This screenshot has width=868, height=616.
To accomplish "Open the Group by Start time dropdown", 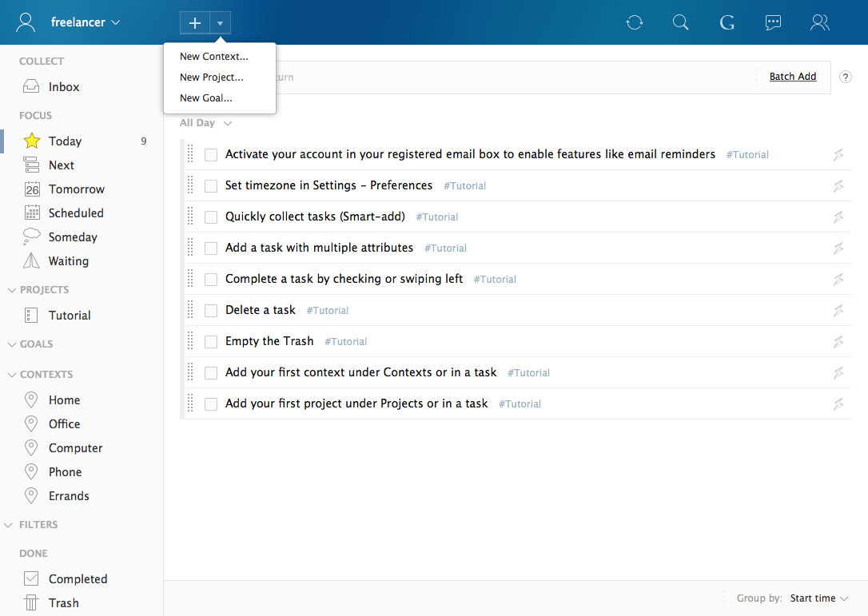I will pos(818,598).
